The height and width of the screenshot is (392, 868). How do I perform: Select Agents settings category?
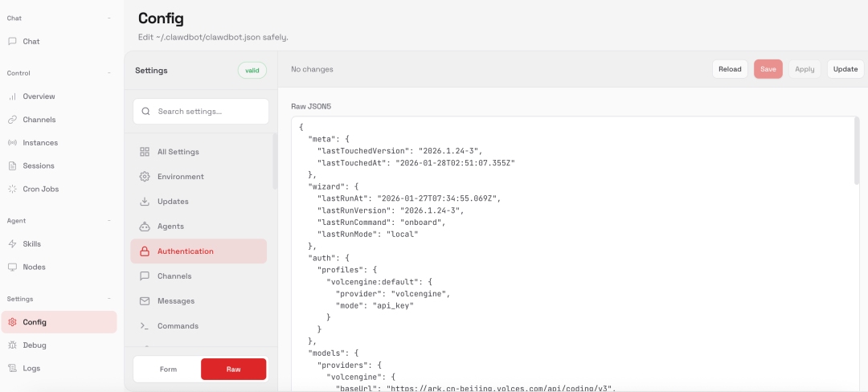pos(199,227)
